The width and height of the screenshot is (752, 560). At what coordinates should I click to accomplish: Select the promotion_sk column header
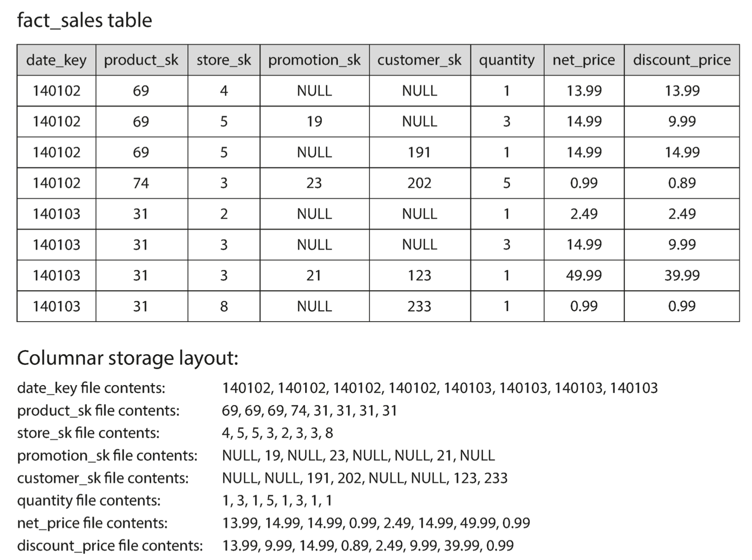pos(314,60)
